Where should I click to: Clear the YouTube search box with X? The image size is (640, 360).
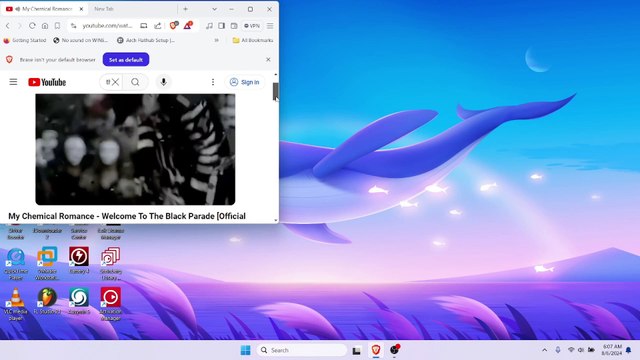pyautogui.click(x=116, y=82)
